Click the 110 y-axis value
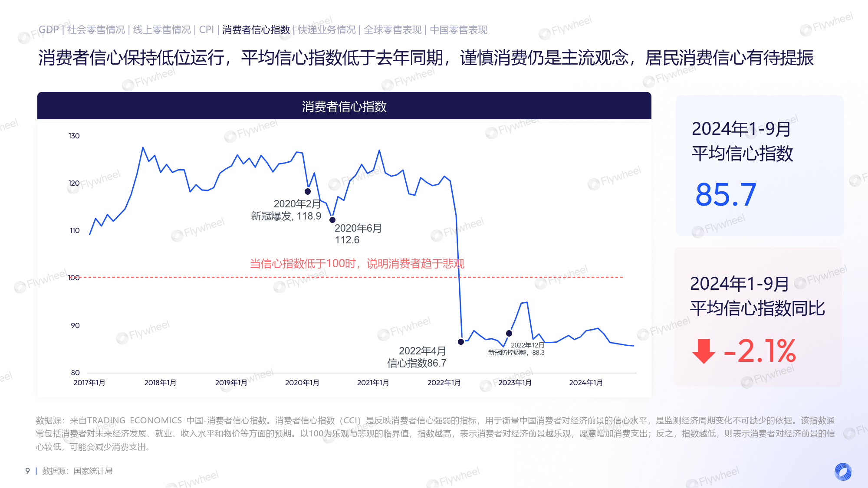The image size is (868, 488). [75, 230]
